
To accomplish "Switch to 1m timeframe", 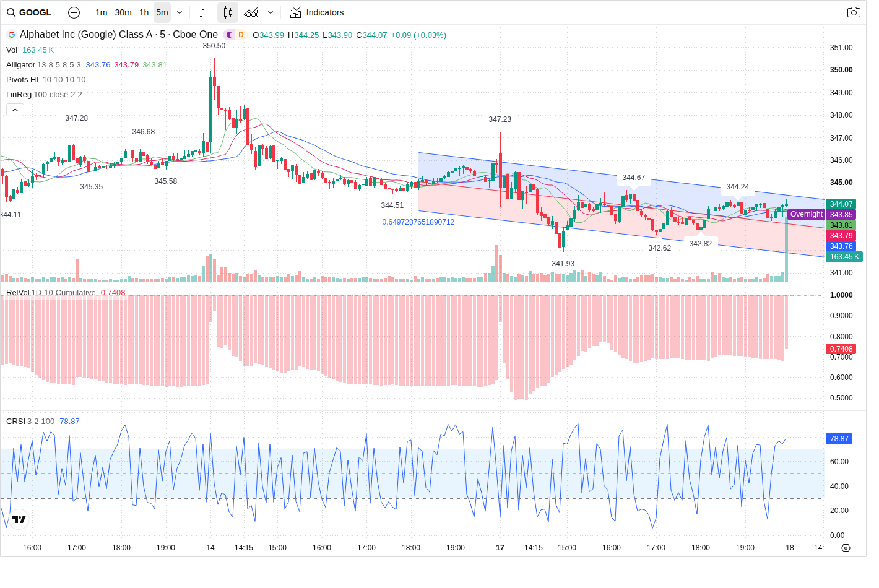I will point(102,12).
